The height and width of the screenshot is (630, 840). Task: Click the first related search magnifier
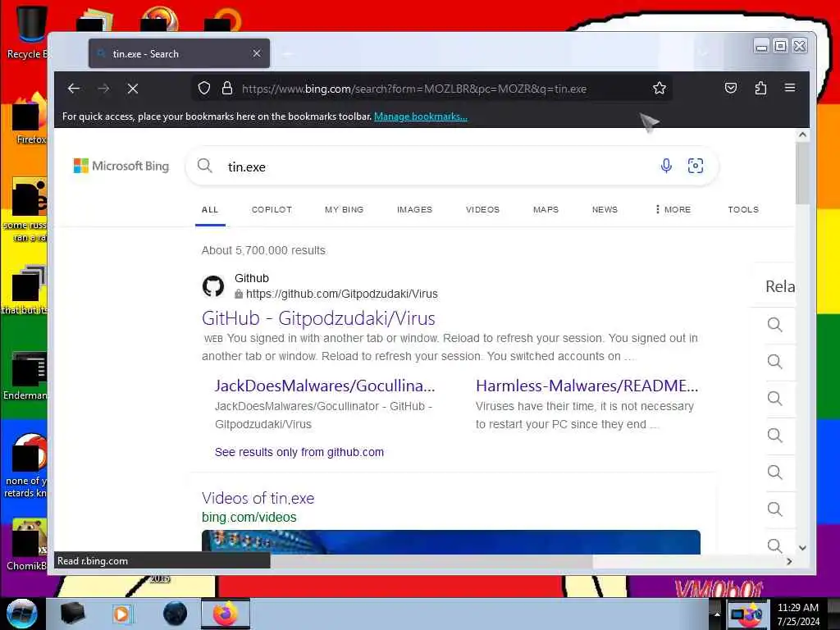point(774,325)
